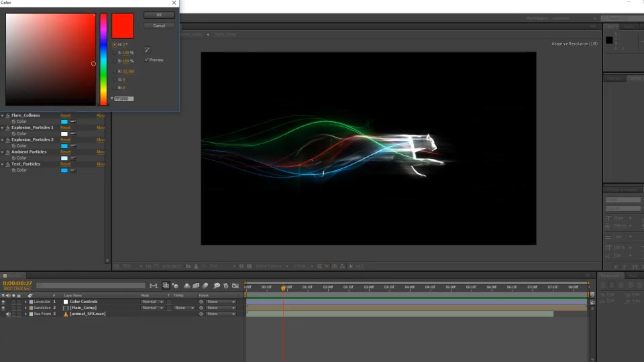Screen dimensions: 644x362
Task: Select the S saturation radio button
Action: pyautogui.click(x=115, y=53)
